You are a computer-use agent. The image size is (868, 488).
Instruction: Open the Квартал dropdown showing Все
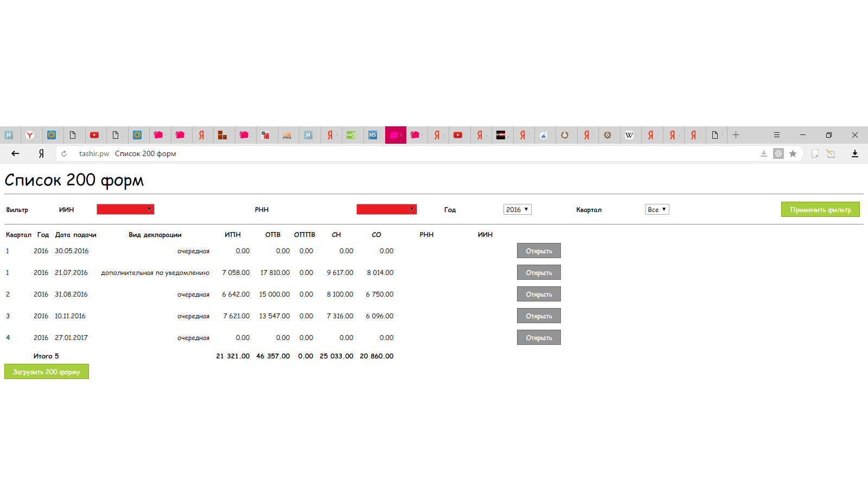click(657, 209)
